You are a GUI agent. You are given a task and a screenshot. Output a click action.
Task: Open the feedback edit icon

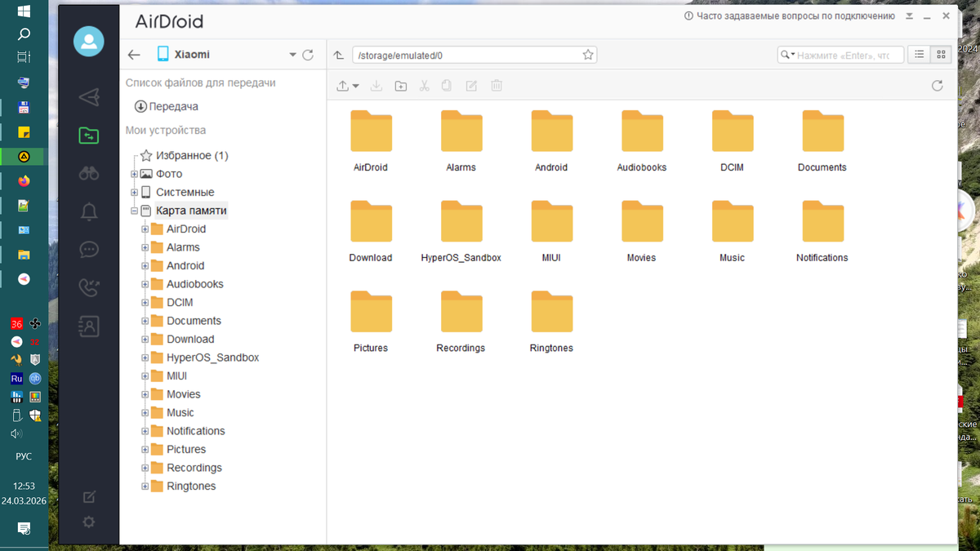pyautogui.click(x=89, y=496)
